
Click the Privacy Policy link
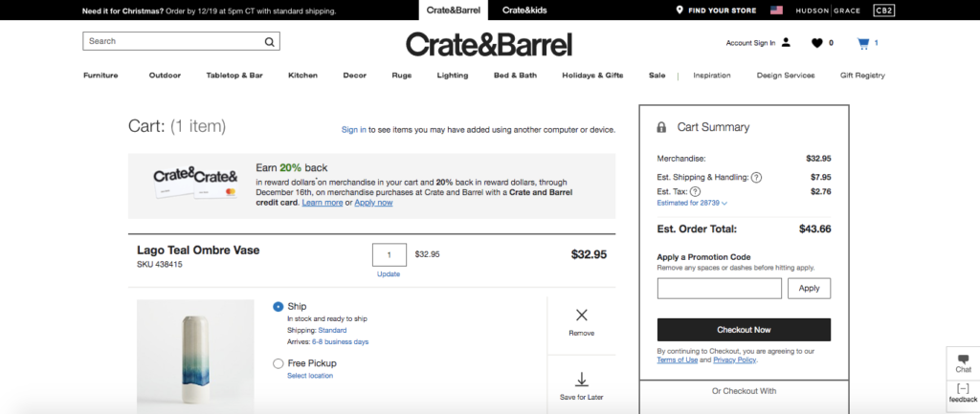(734, 360)
